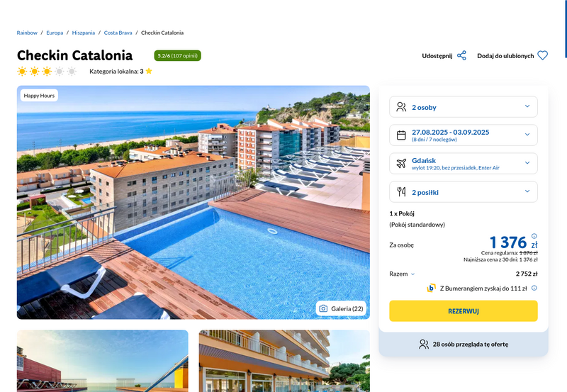Expand the 2 posiłki meal plan dropdown
Viewport: 567px width, 392px height.
pos(464,191)
